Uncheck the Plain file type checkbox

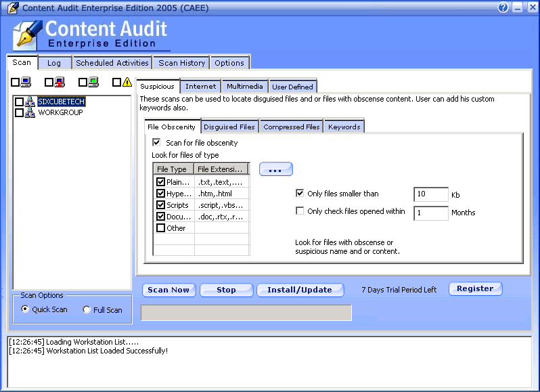[x=160, y=181]
